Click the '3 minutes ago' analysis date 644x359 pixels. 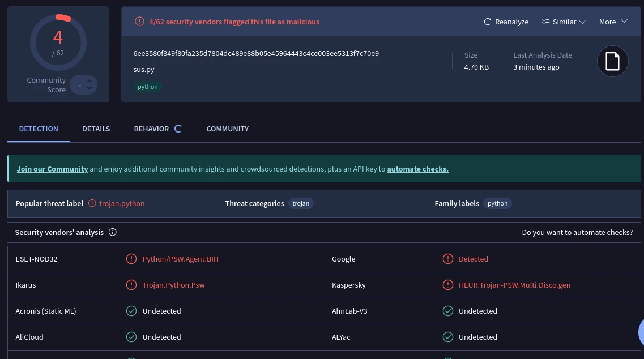[x=536, y=67]
